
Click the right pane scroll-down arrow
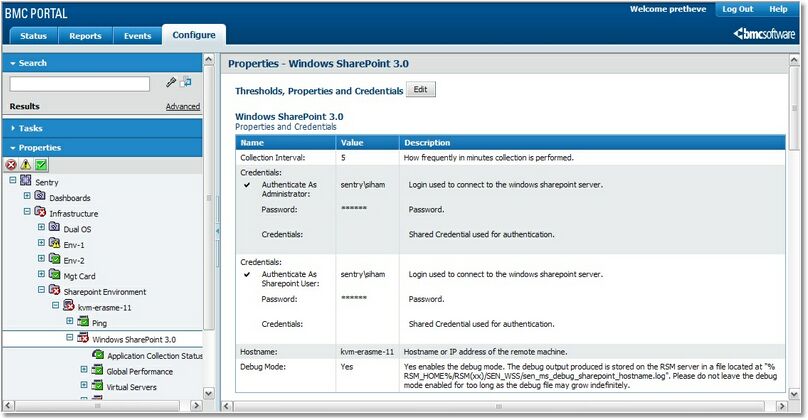pyautogui.click(x=794, y=394)
